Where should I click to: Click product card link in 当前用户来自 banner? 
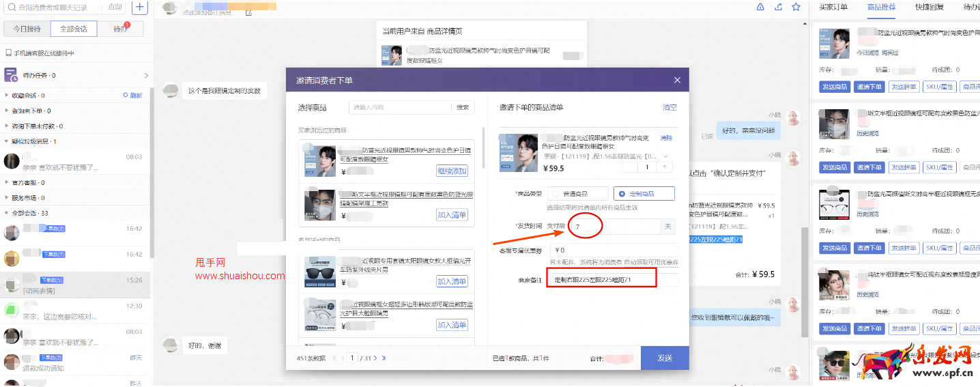pyautogui.click(x=482, y=55)
